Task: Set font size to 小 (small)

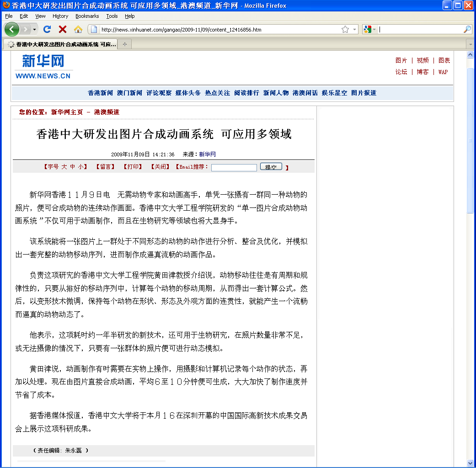Action: tap(80, 167)
